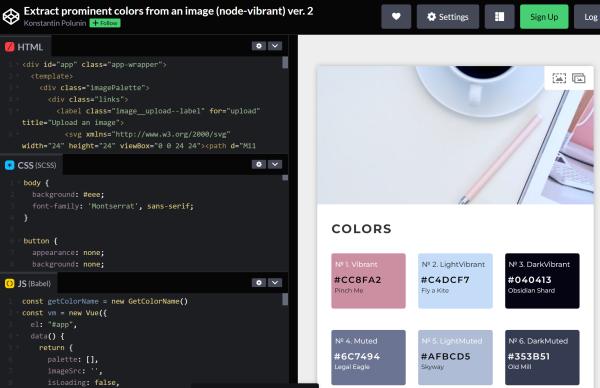Open Konstantin Polunin author profile

(55, 23)
